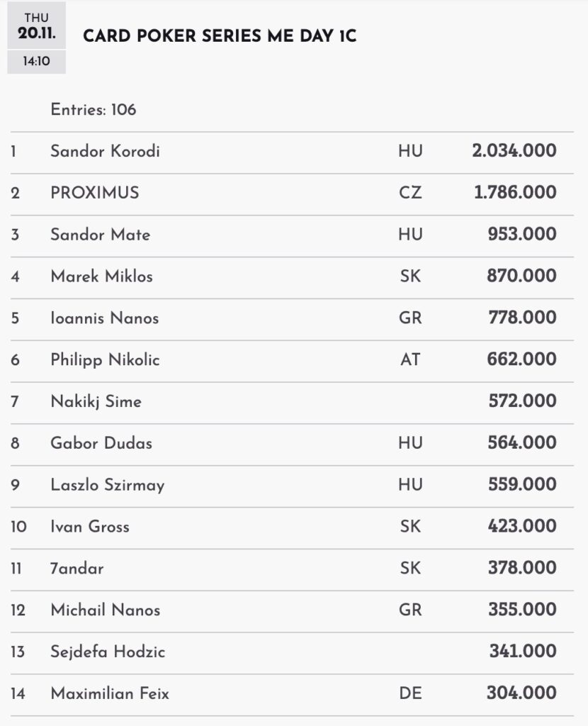Click Michail Nanos in the list
Screen dimensions: 588x726
pyautogui.click(x=105, y=610)
